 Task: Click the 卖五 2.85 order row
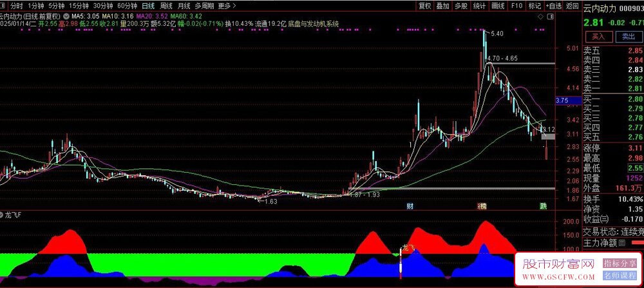(614, 52)
